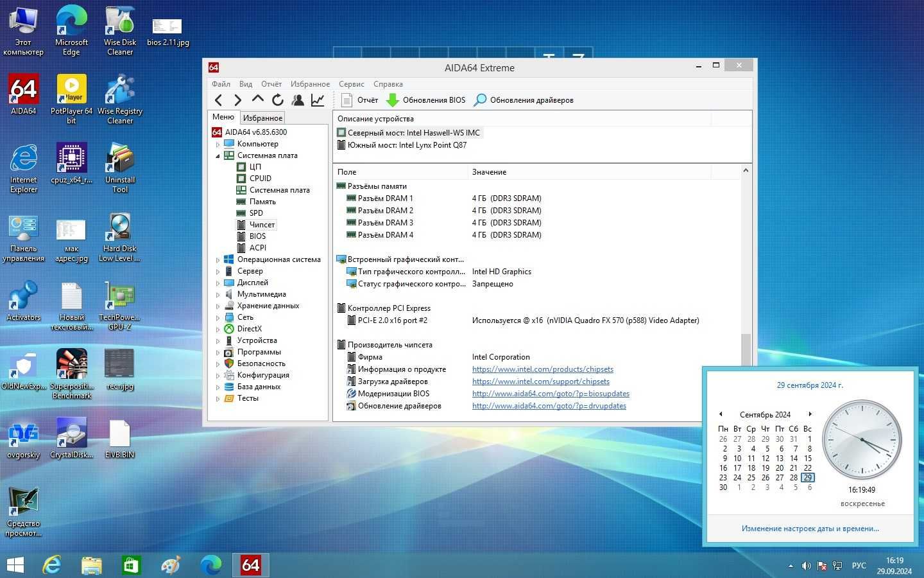Open the Файл menu
The height and width of the screenshot is (578, 924).
point(221,84)
